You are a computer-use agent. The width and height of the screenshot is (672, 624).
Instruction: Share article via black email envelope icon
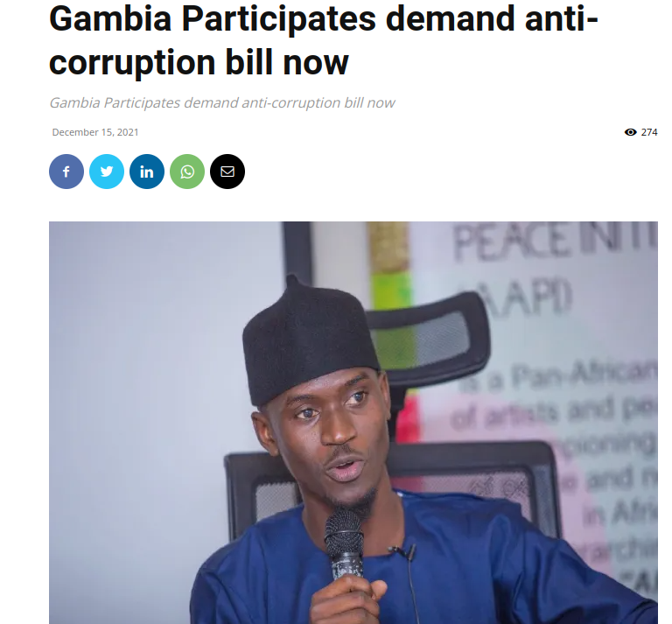[227, 172]
